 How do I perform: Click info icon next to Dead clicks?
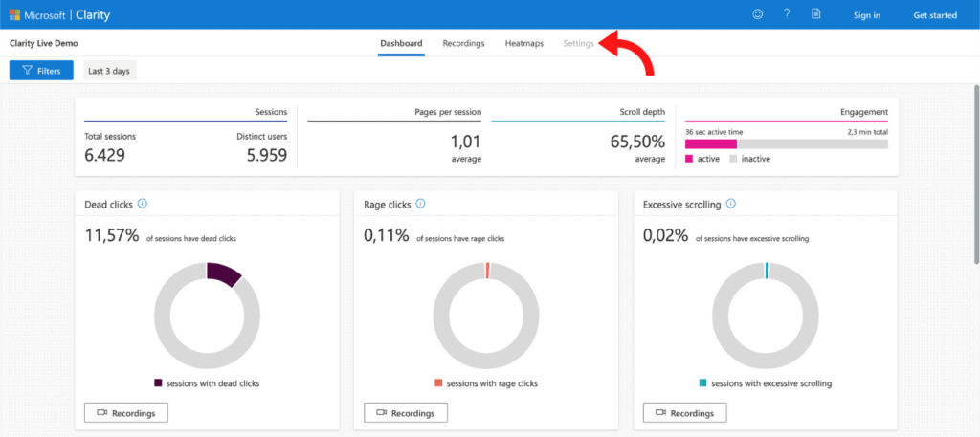(x=142, y=204)
